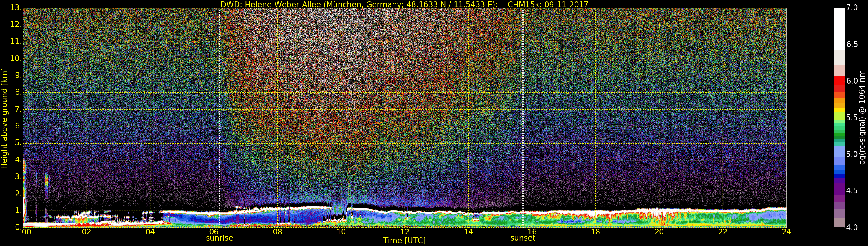Click the '6.' height axis tick label
The width and height of the screenshot is (868, 246).
[18, 126]
